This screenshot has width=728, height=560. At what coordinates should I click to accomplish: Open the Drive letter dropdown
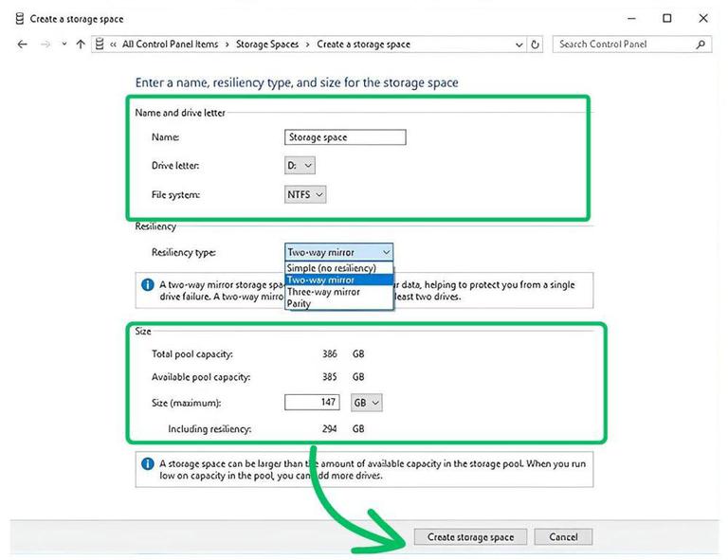tap(300, 165)
